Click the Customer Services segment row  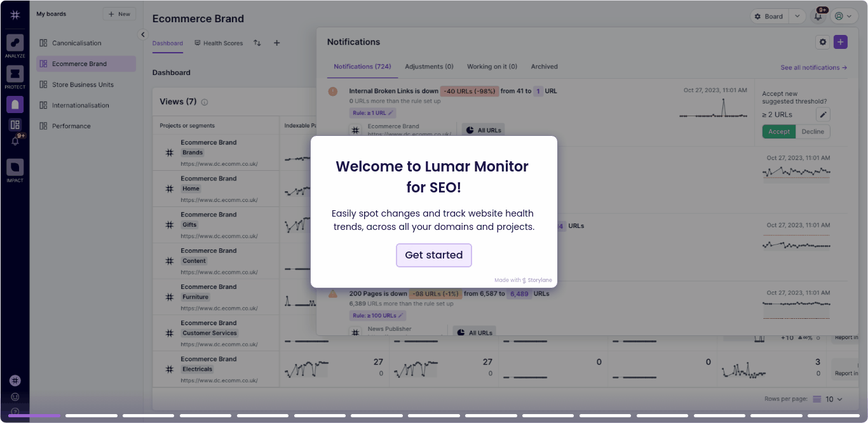[216, 333]
